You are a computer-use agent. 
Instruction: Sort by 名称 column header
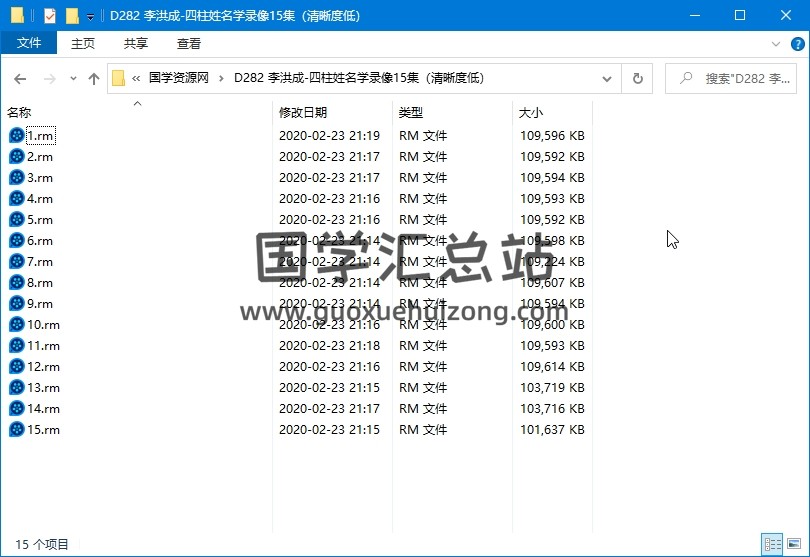point(19,112)
